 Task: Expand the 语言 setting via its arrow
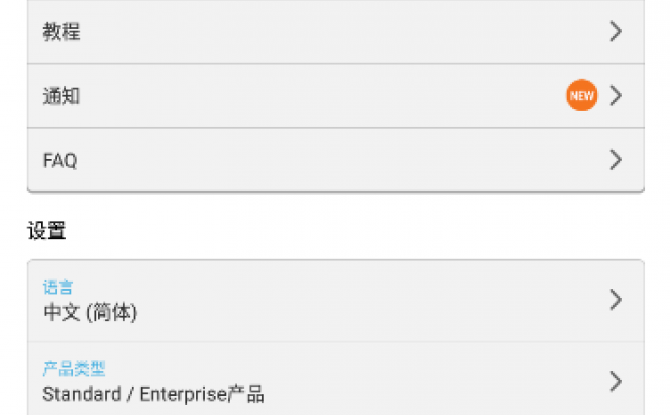(616, 300)
